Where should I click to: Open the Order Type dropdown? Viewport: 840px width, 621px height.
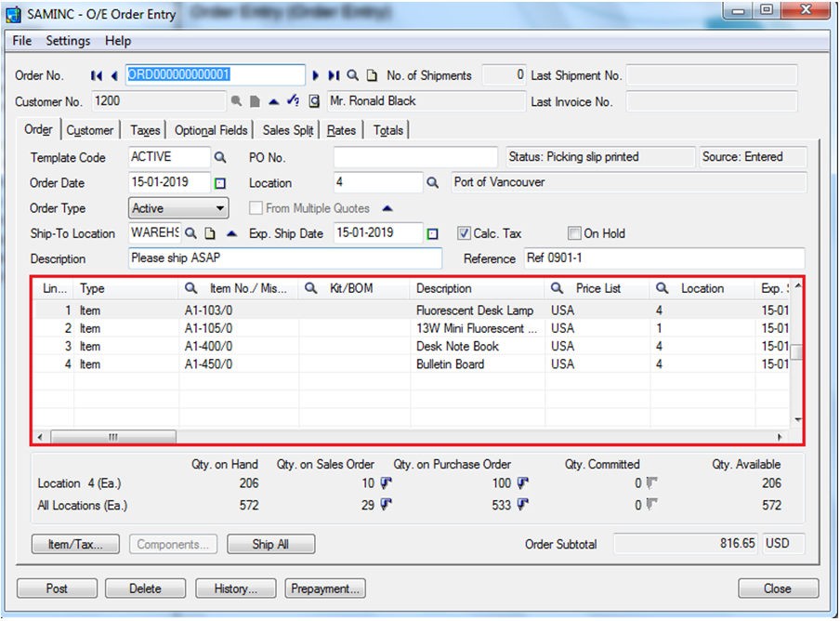tap(219, 208)
